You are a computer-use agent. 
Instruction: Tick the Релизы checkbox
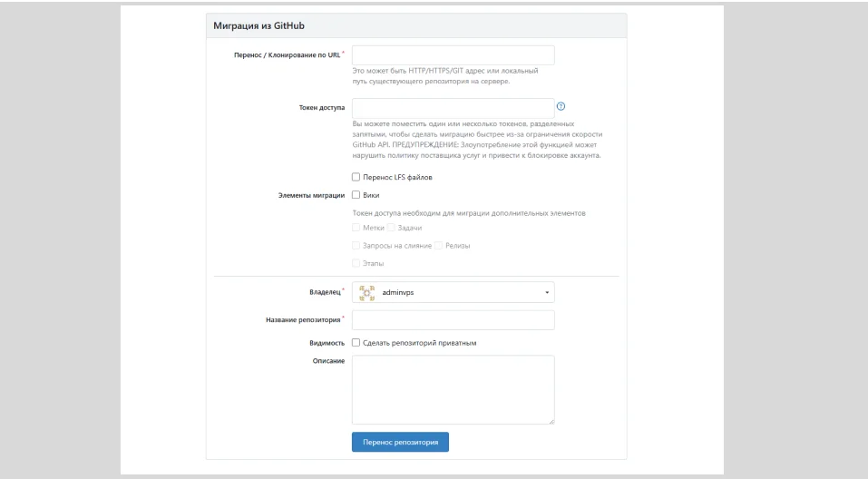point(439,245)
